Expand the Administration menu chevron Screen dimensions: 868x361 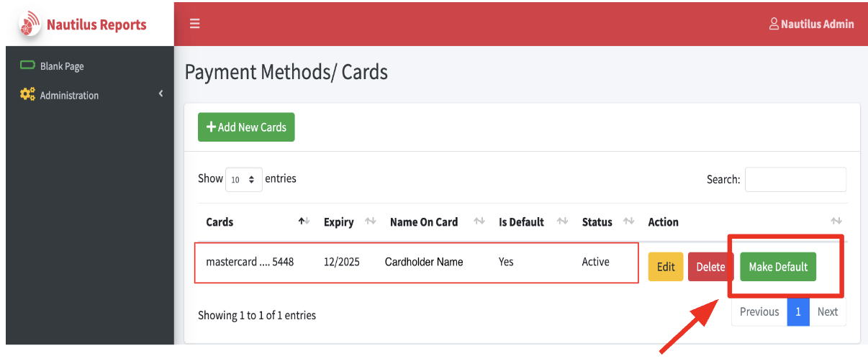tap(161, 93)
